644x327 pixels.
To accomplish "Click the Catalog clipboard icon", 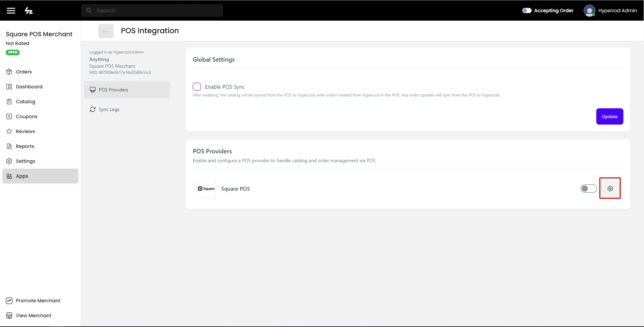I will click(9, 102).
